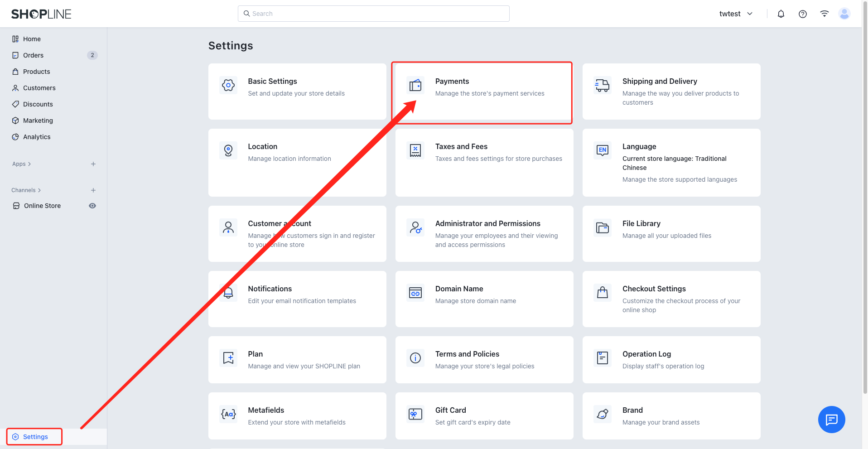Click the Gift Card icon
The height and width of the screenshot is (449, 868).
415,414
